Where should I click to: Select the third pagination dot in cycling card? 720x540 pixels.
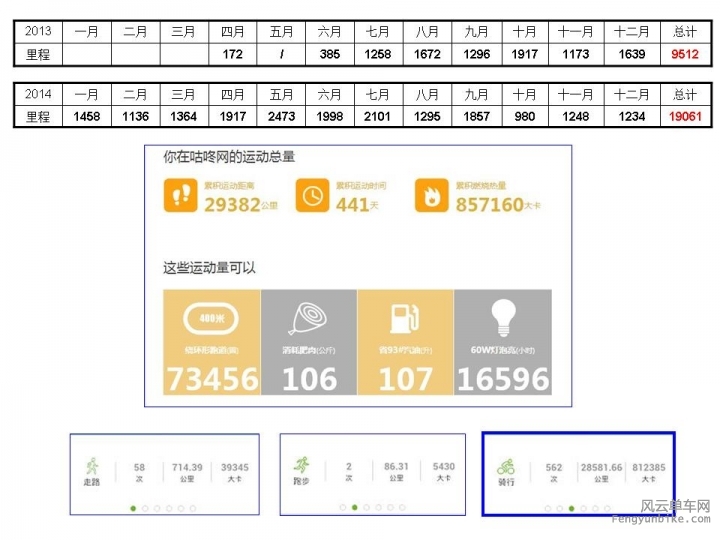click(x=571, y=508)
